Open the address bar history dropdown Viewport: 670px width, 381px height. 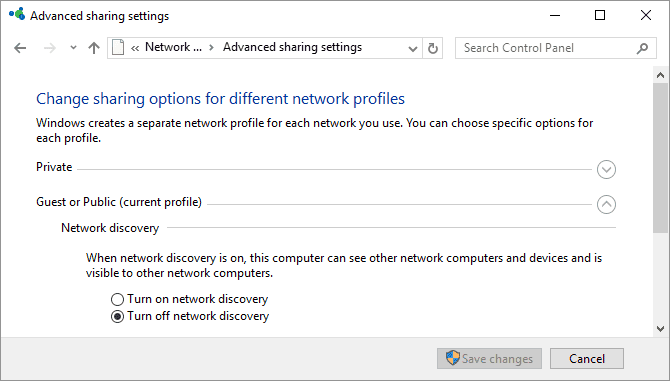click(412, 48)
